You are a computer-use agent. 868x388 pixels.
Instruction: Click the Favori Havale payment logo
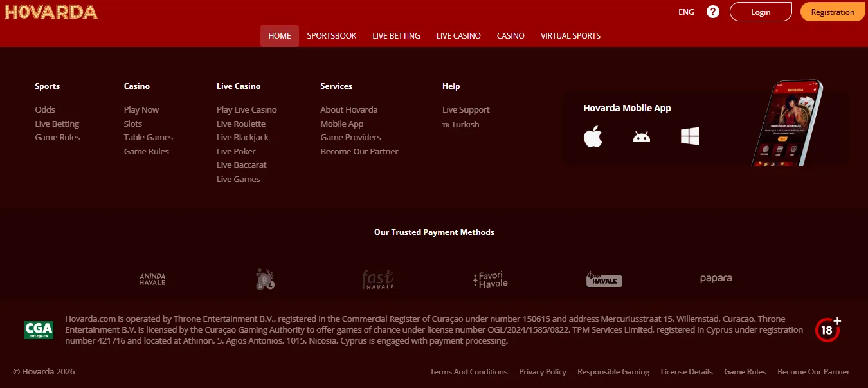[490, 279]
